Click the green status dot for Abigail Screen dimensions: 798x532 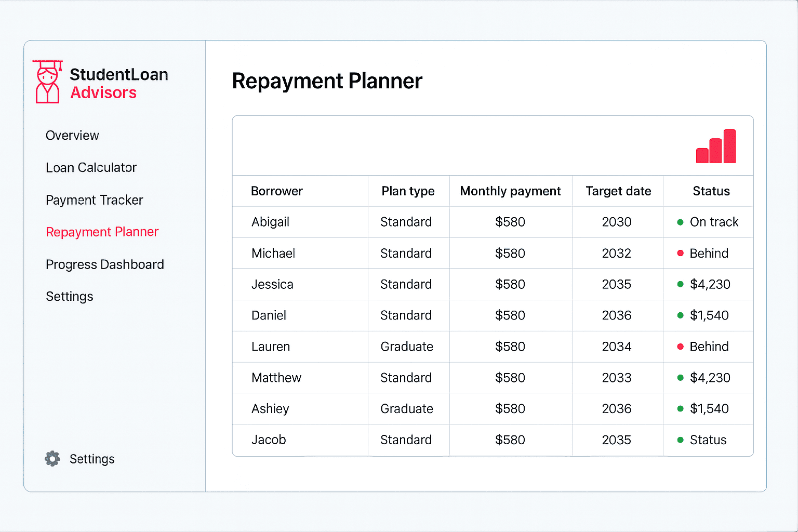click(680, 222)
